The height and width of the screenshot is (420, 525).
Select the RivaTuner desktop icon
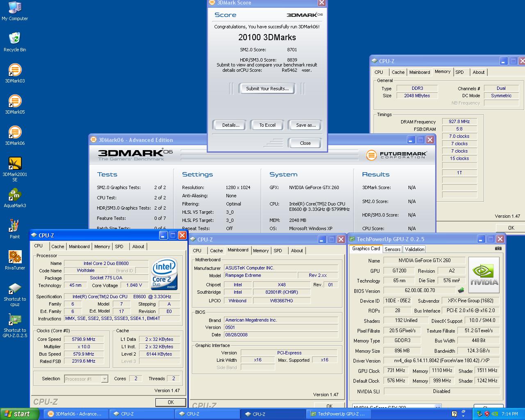pyautogui.click(x=15, y=260)
